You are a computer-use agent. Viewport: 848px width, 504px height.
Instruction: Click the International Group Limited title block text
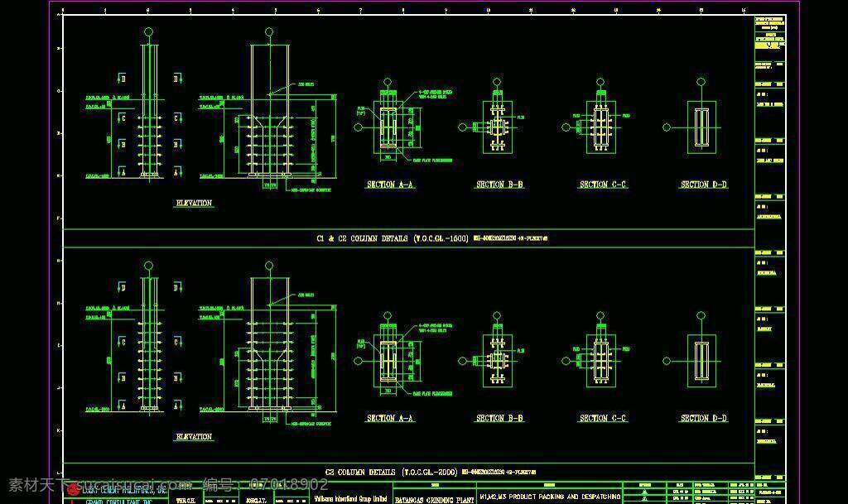point(351,498)
